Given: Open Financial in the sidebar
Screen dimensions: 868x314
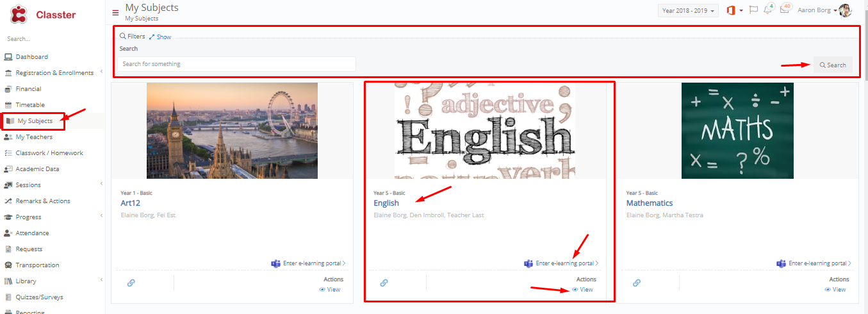Looking at the screenshot, I should pyautogui.click(x=28, y=89).
